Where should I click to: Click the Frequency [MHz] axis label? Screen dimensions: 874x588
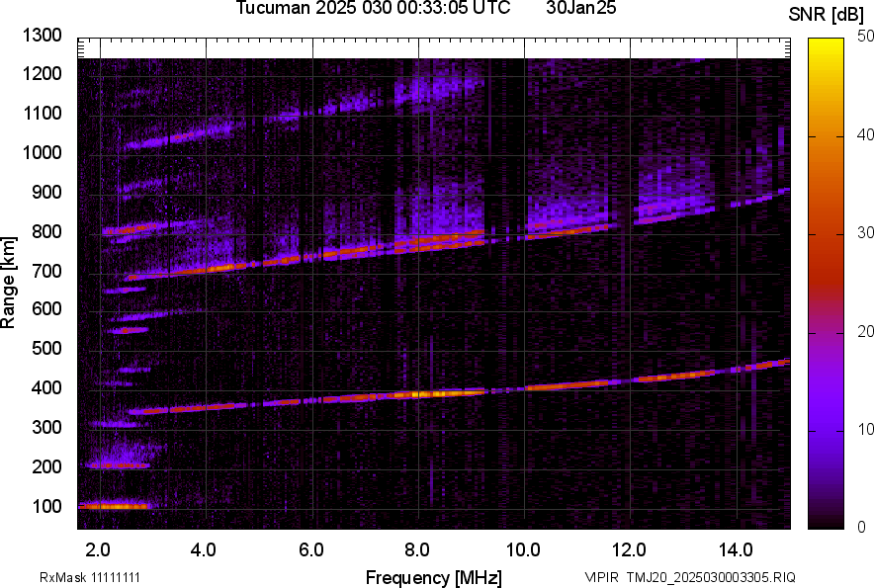[433, 577]
